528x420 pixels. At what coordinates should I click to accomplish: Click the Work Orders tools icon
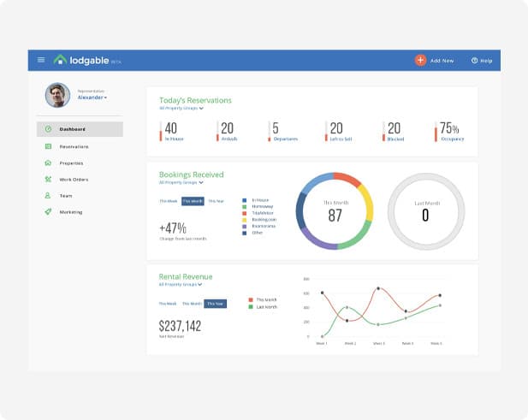[x=48, y=179]
